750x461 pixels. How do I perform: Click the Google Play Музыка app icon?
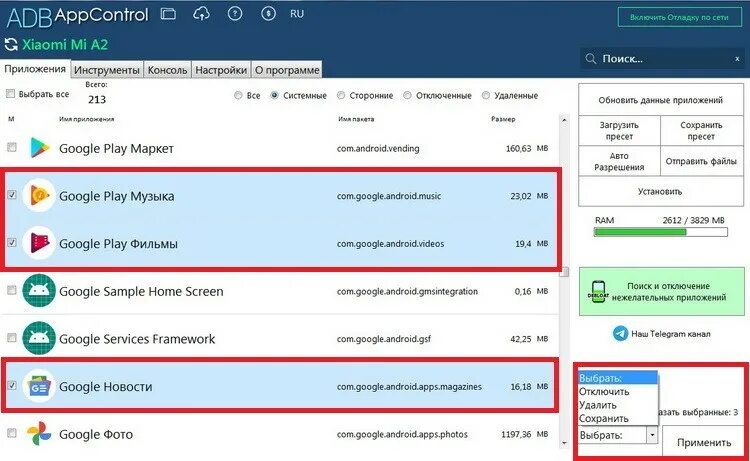(x=39, y=196)
